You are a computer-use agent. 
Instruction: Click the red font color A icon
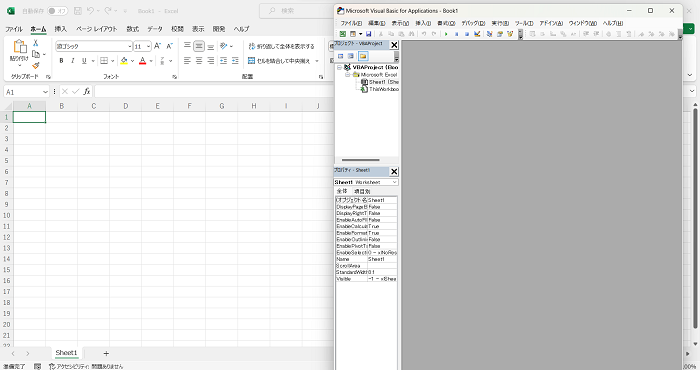142,61
